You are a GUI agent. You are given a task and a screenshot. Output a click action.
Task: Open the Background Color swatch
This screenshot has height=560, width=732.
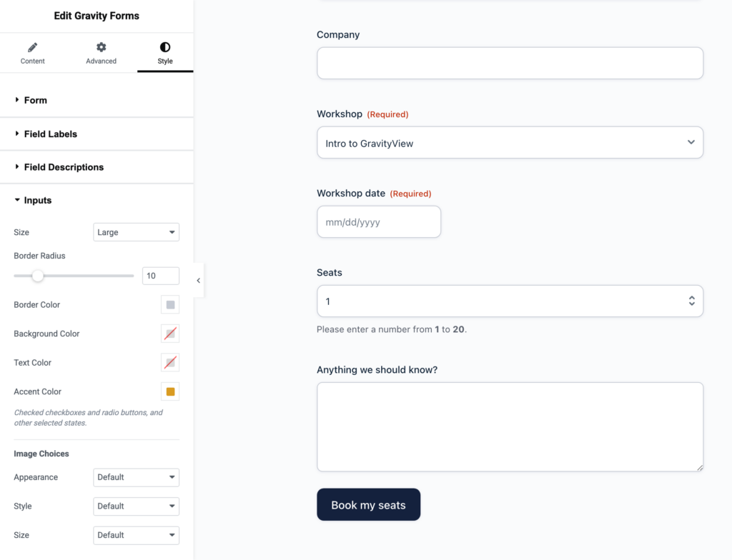[170, 334]
